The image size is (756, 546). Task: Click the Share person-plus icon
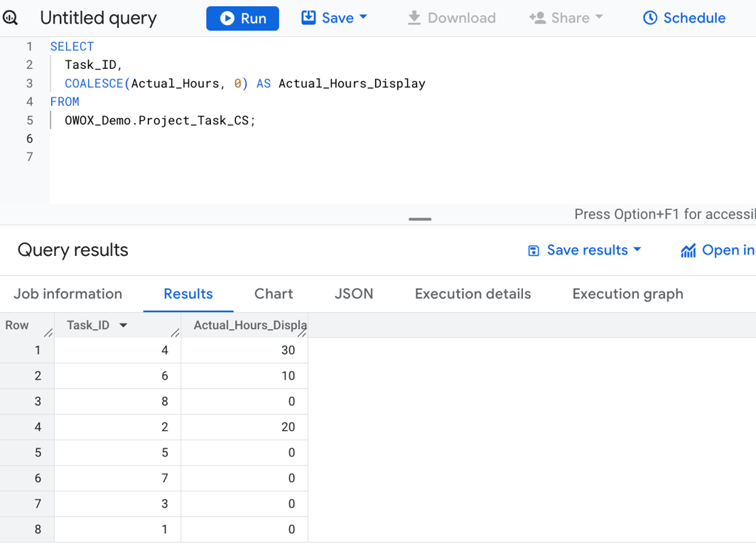click(537, 18)
